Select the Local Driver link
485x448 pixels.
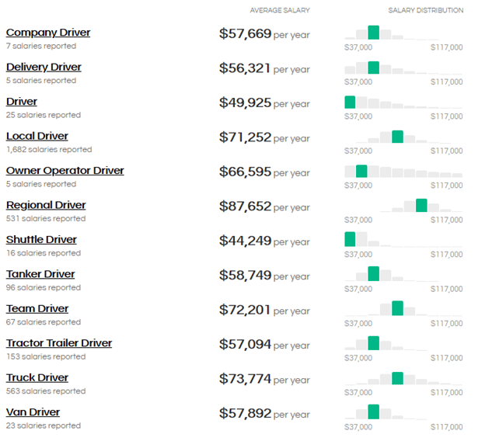coord(37,137)
